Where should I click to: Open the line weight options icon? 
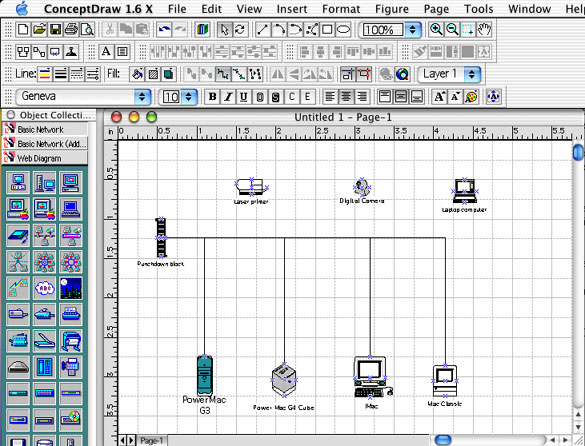tap(61, 74)
